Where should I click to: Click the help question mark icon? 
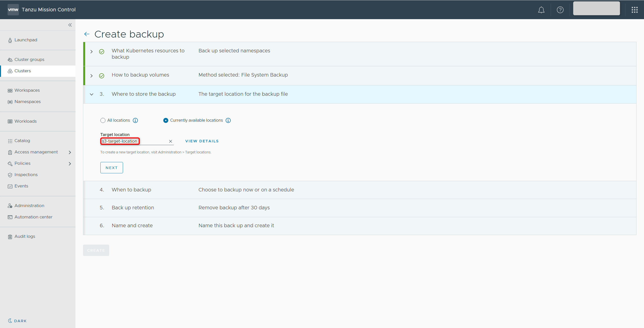point(560,10)
